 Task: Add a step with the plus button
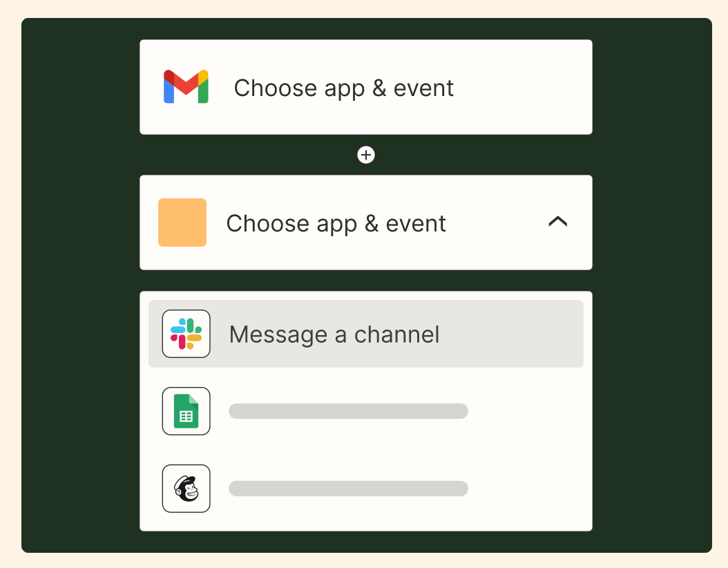366,155
